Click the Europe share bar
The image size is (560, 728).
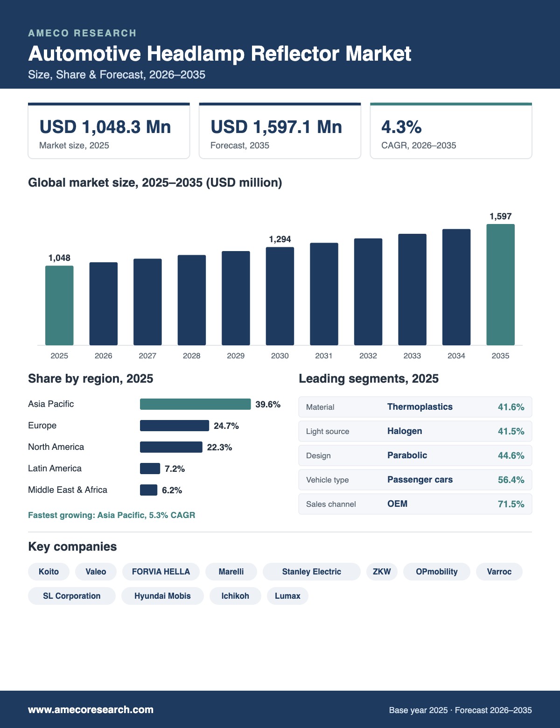point(175,426)
